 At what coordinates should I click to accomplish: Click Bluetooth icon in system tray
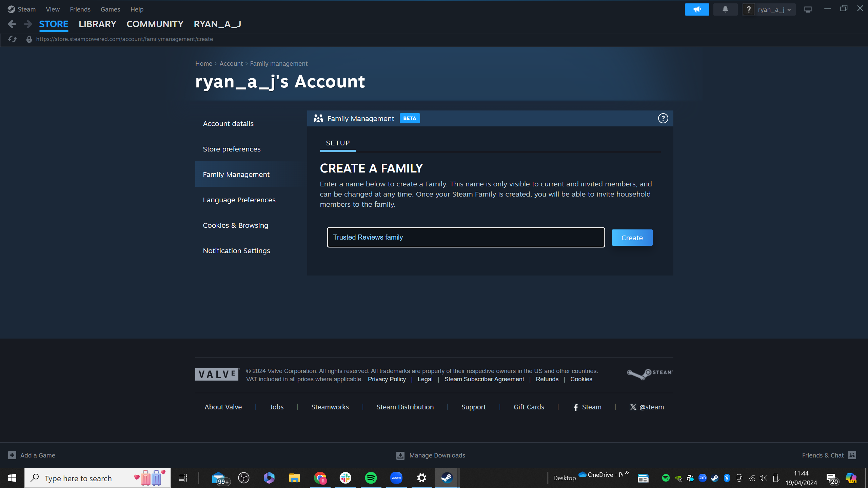click(x=727, y=478)
